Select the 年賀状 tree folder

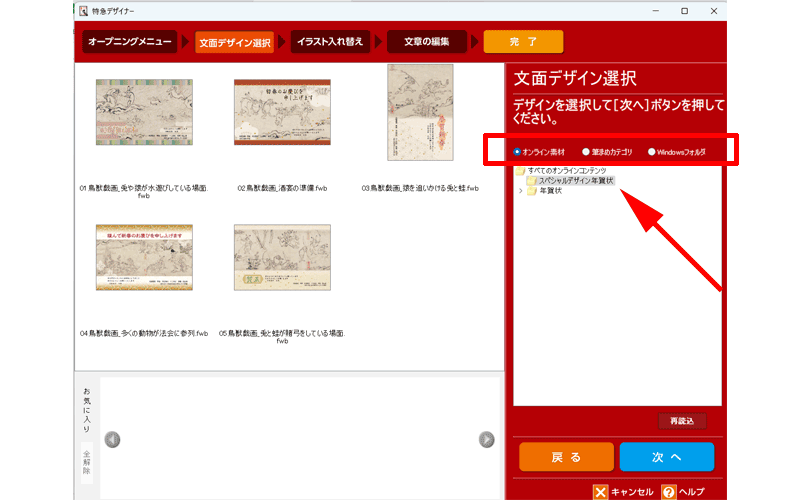[551, 191]
